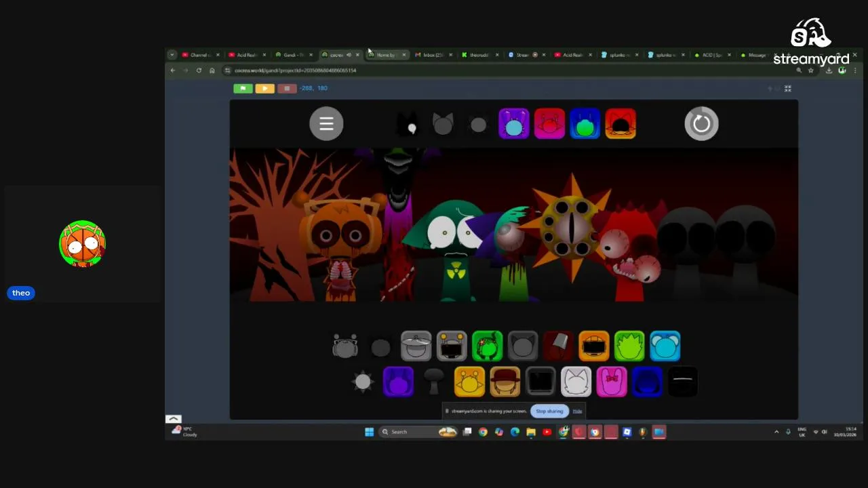Screen dimensions: 868x488
Task: Switch to the Inbox Gmail tab
Action: (432, 55)
